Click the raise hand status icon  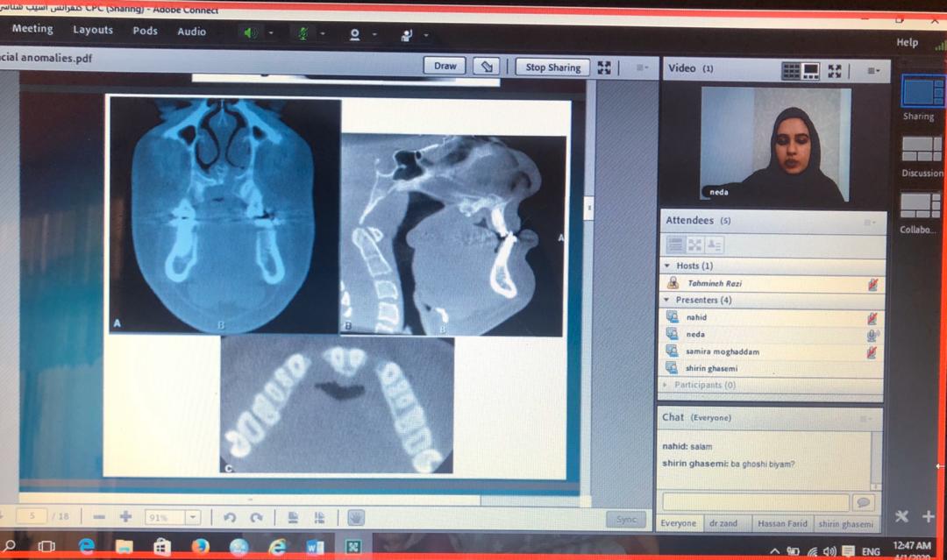pyautogui.click(x=406, y=35)
